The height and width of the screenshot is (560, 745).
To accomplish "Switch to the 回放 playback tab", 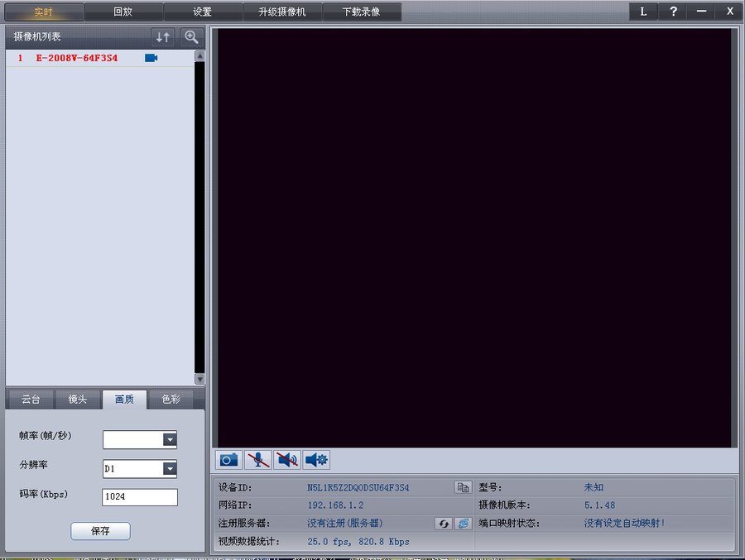I will pos(122,12).
